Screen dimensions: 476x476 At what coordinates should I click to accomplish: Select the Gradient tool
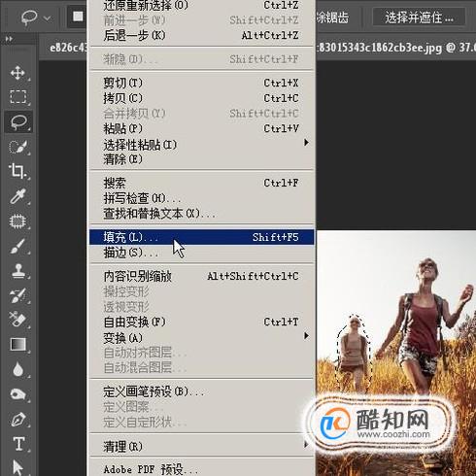17,344
